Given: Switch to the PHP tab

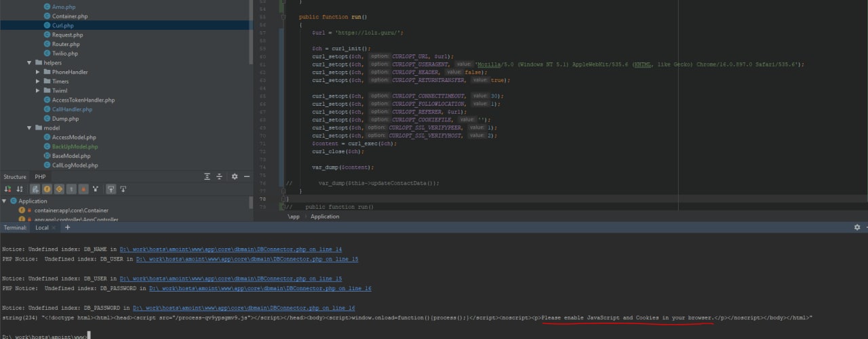Looking at the screenshot, I should coord(41,177).
